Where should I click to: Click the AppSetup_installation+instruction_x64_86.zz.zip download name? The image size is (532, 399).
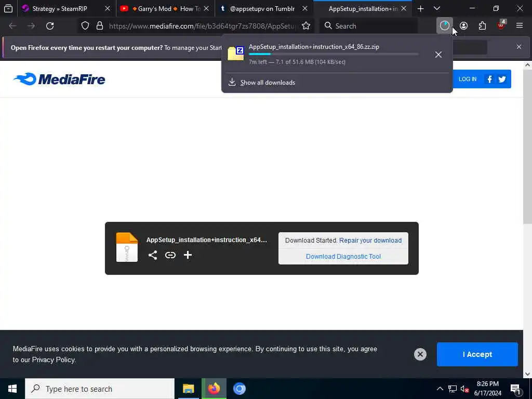[314, 47]
